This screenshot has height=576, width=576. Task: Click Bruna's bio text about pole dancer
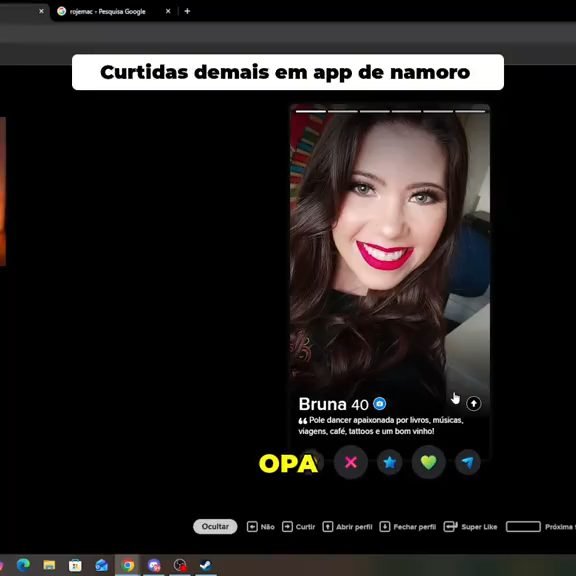click(381, 425)
